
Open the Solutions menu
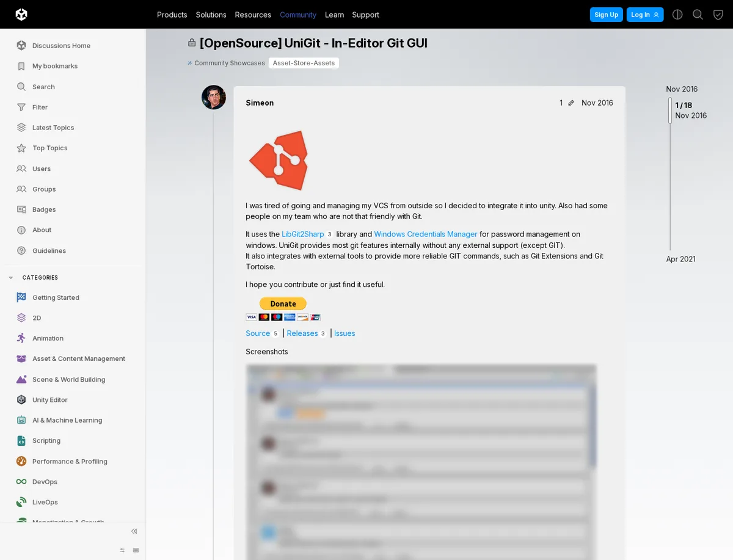[x=211, y=15]
